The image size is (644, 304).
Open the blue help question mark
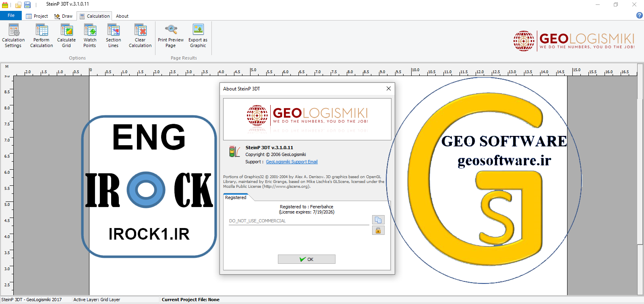639,15
